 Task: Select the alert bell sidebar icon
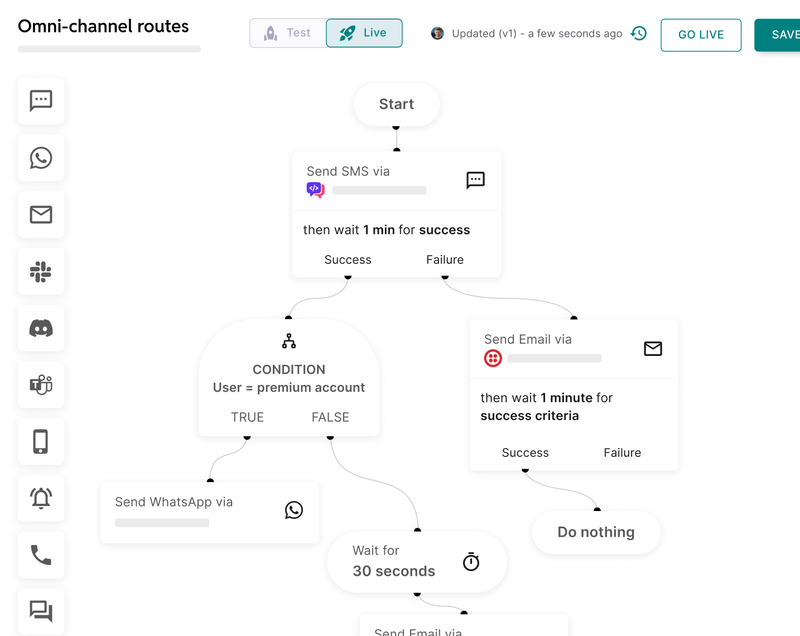point(41,498)
